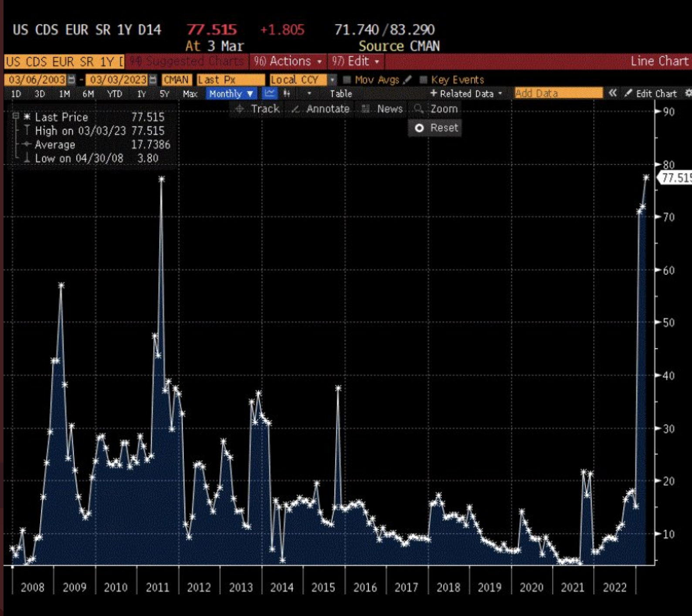This screenshot has height=616, width=692.
Task: Click the +1.805 change value
Action: click(282, 30)
